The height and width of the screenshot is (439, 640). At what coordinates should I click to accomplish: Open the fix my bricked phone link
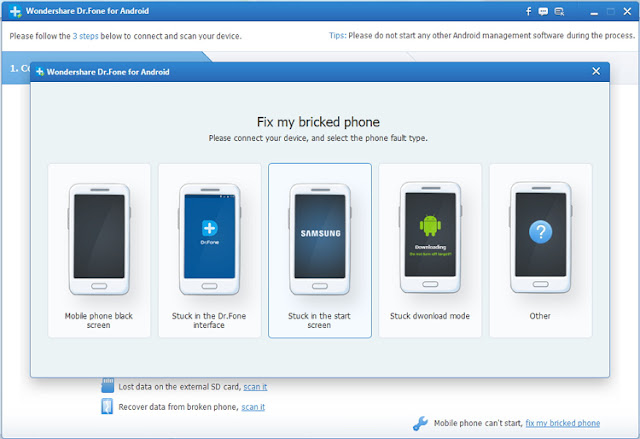pos(562,423)
